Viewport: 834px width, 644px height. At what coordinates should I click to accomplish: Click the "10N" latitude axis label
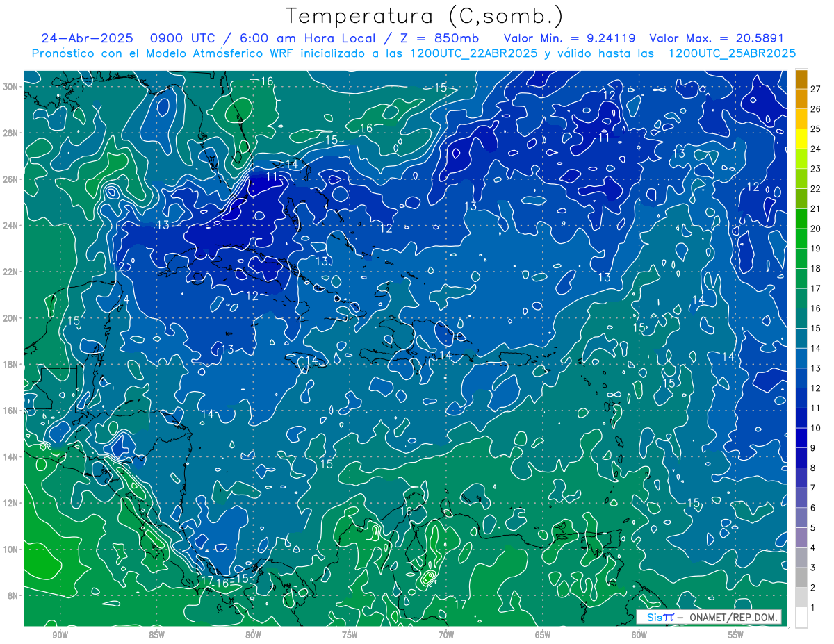(x=11, y=550)
